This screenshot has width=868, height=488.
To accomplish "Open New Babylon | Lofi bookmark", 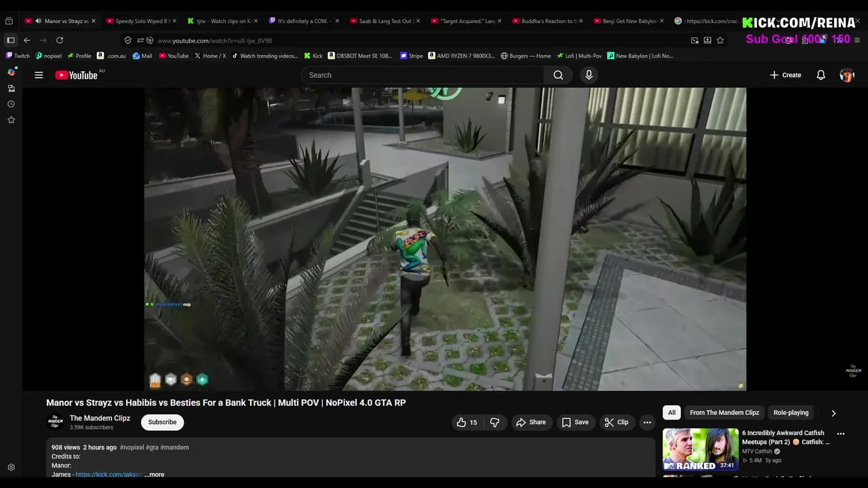I will tap(640, 56).
